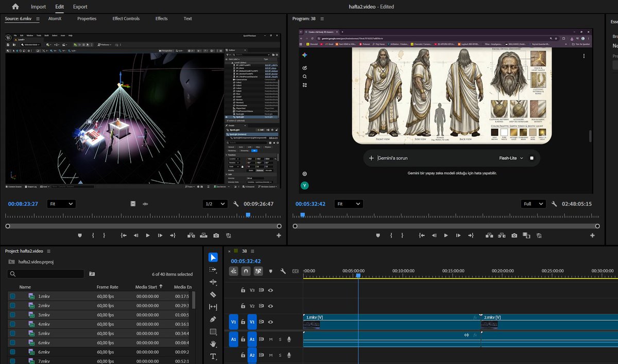Select the Hand tool

tap(213, 344)
